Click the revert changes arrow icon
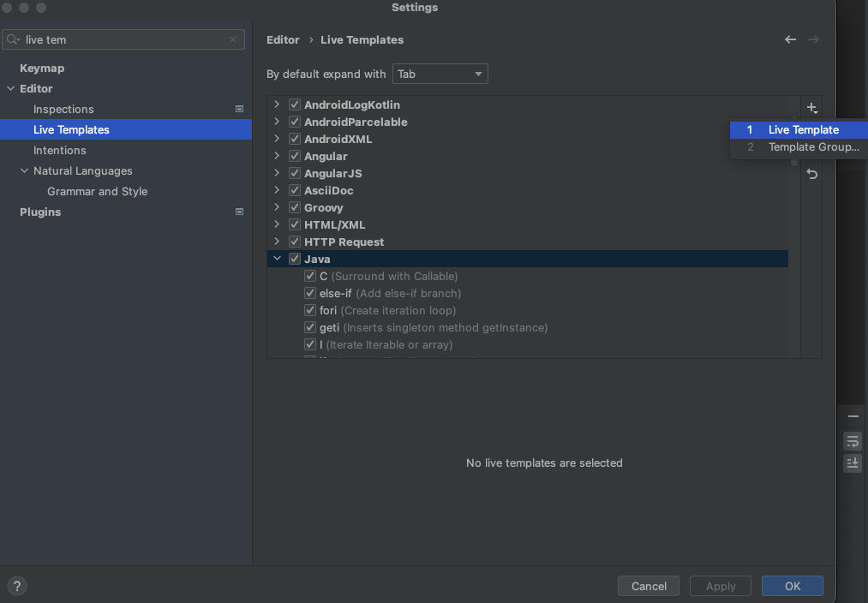 click(811, 174)
